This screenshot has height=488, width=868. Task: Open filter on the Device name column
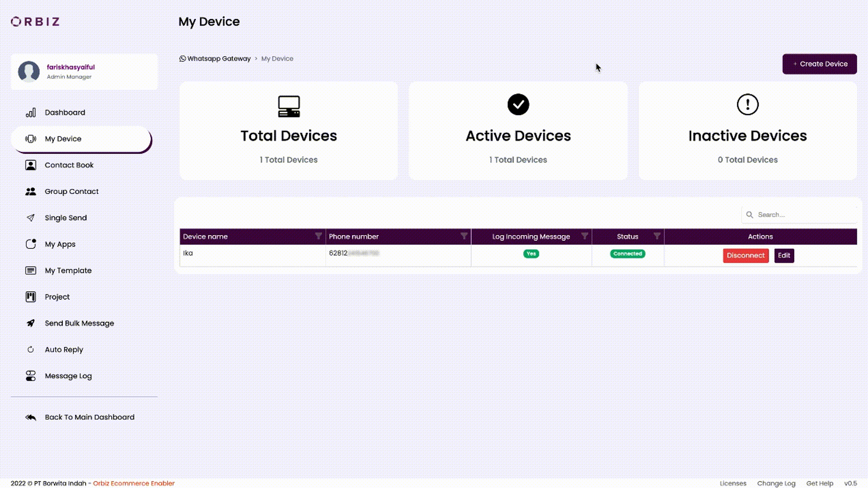click(318, 236)
